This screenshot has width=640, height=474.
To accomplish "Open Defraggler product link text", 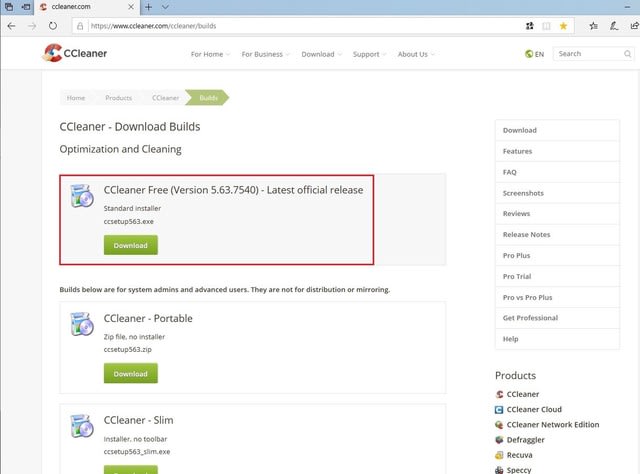I will [x=526, y=440].
